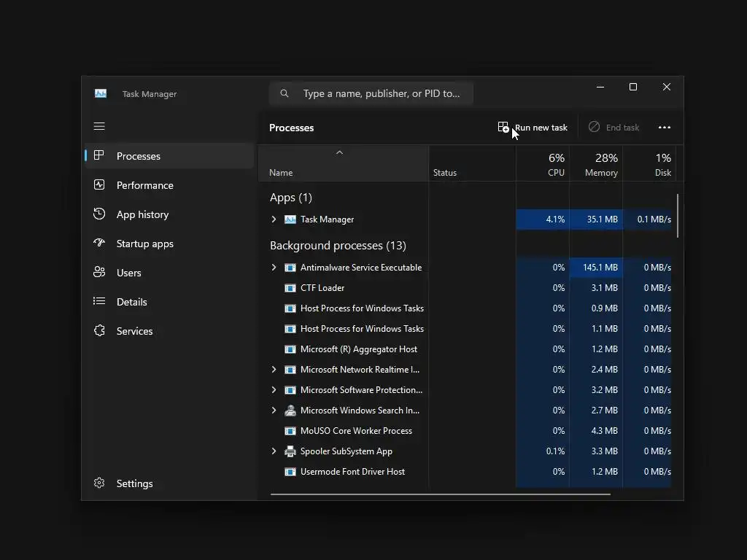The width and height of the screenshot is (747, 560).
Task: Click the End task prohibited icon
Action: 594,127
